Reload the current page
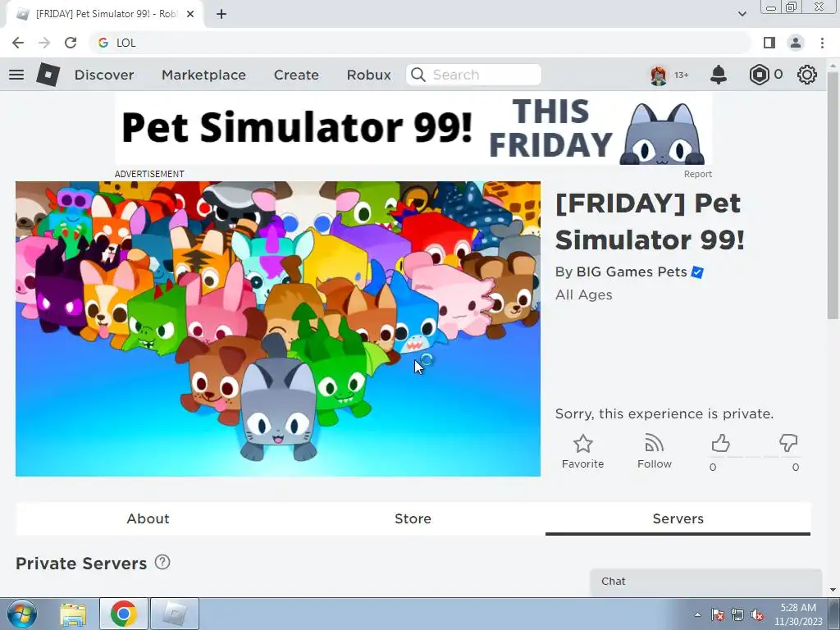The height and width of the screenshot is (630, 840). pyautogui.click(x=71, y=43)
